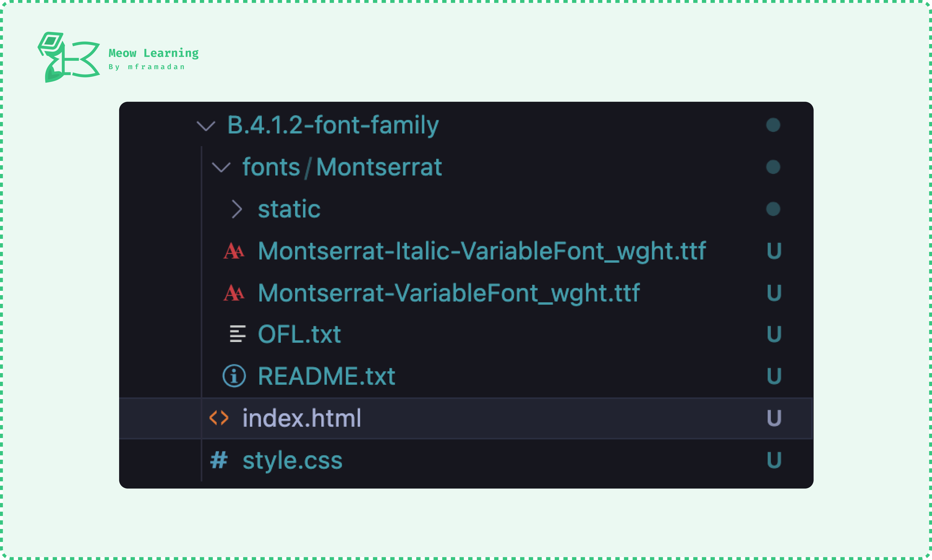The width and height of the screenshot is (932, 560).
Task: Click the text-lines icon beside OFL.txt
Action: [x=238, y=334]
